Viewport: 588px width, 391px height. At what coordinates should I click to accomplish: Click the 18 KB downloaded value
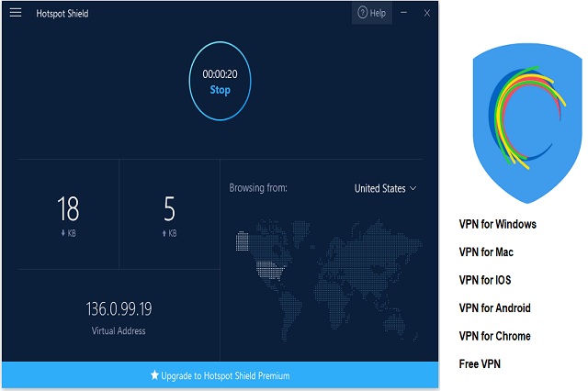[x=68, y=208]
